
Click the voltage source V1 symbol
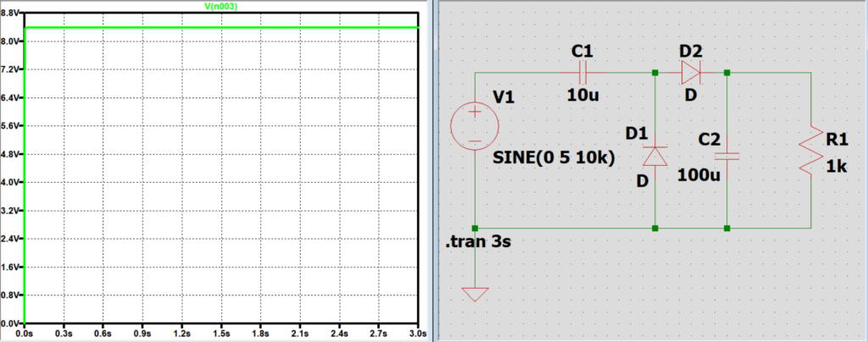(475, 126)
